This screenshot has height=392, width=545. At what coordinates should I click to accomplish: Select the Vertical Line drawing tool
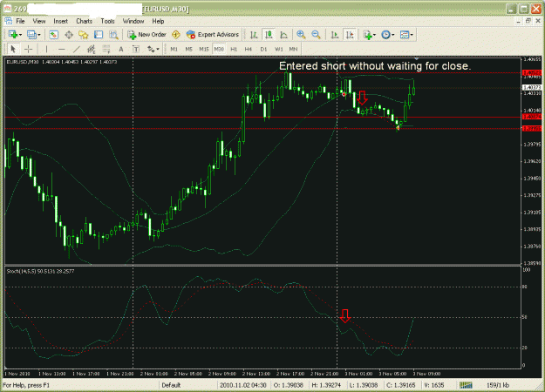click(46, 49)
